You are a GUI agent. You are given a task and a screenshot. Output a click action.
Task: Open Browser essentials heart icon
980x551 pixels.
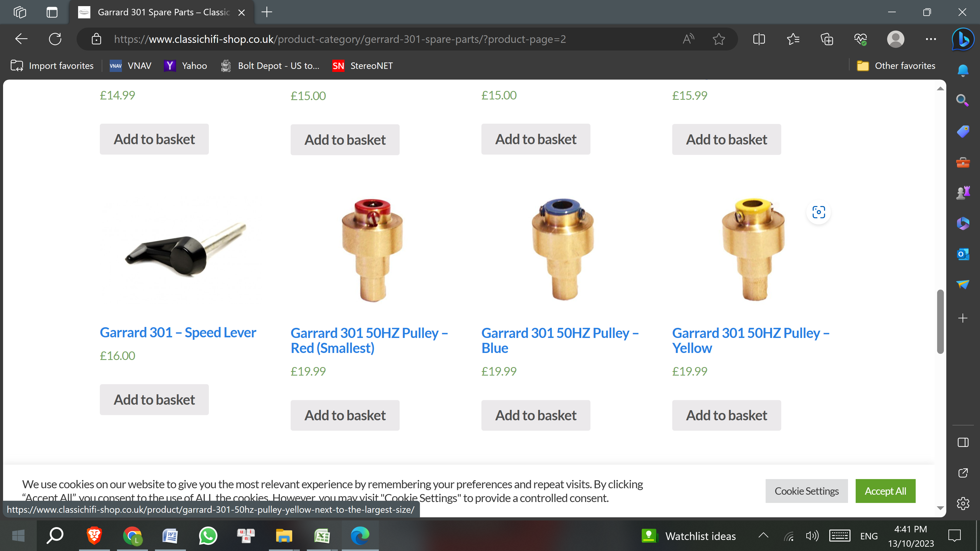coord(861,39)
